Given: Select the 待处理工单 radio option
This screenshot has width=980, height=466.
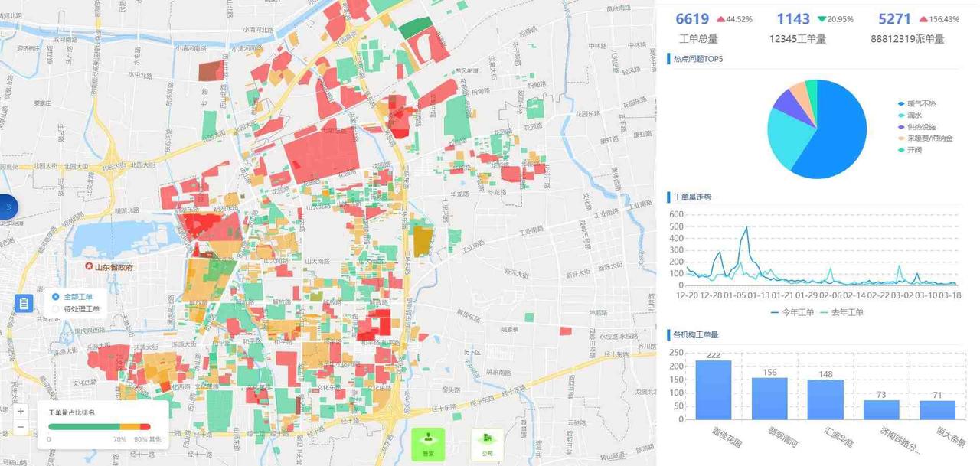Looking at the screenshot, I should click(x=56, y=309).
